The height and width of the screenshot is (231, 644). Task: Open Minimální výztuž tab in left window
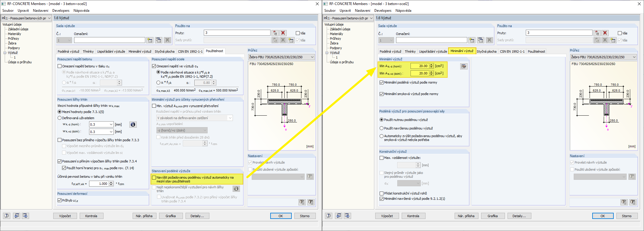(140, 51)
